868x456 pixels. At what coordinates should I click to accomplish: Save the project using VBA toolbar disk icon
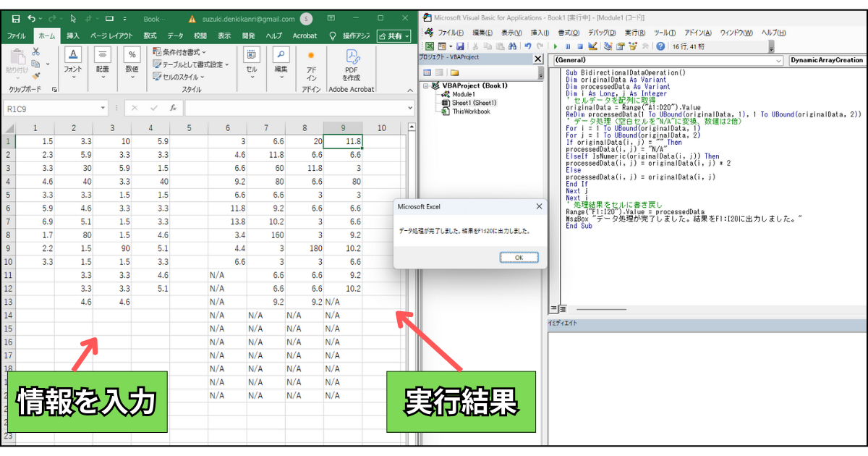pyautogui.click(x=460, y=46)
